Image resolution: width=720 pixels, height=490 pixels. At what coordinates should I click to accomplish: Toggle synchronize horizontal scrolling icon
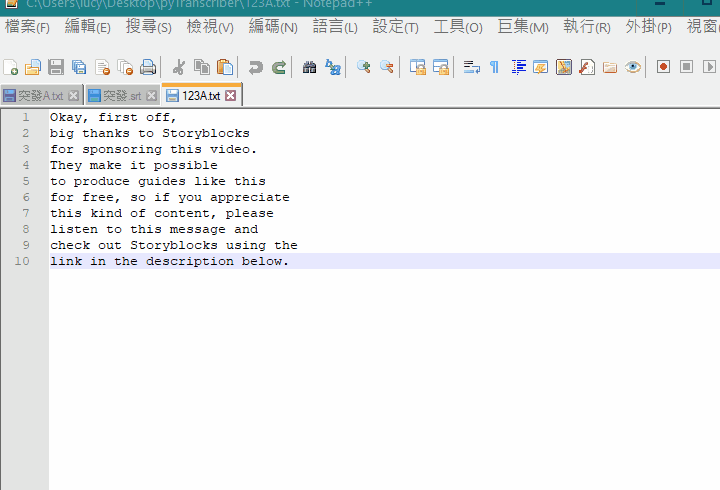[x=441, y=68]
